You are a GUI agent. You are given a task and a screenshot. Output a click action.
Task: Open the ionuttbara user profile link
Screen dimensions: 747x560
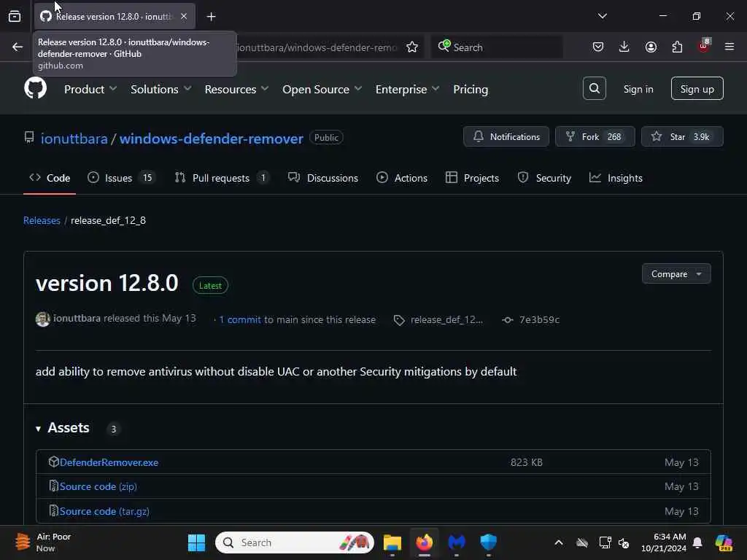pos(74,139)
